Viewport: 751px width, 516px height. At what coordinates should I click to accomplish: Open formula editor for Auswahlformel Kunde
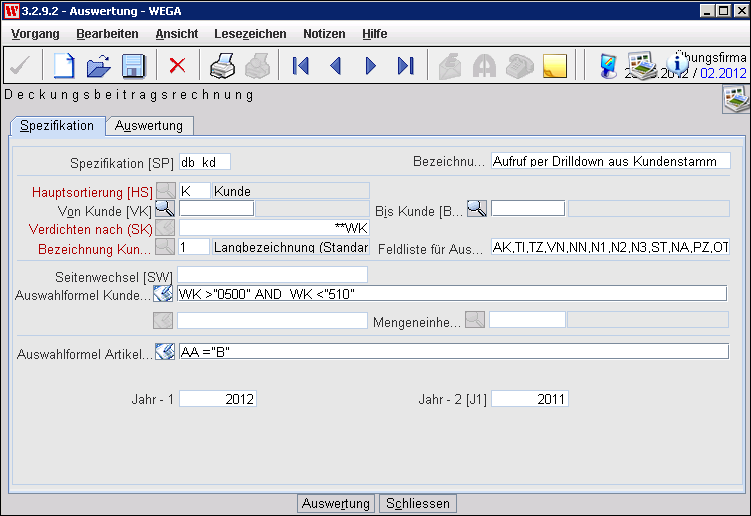[x=165, y=294]
